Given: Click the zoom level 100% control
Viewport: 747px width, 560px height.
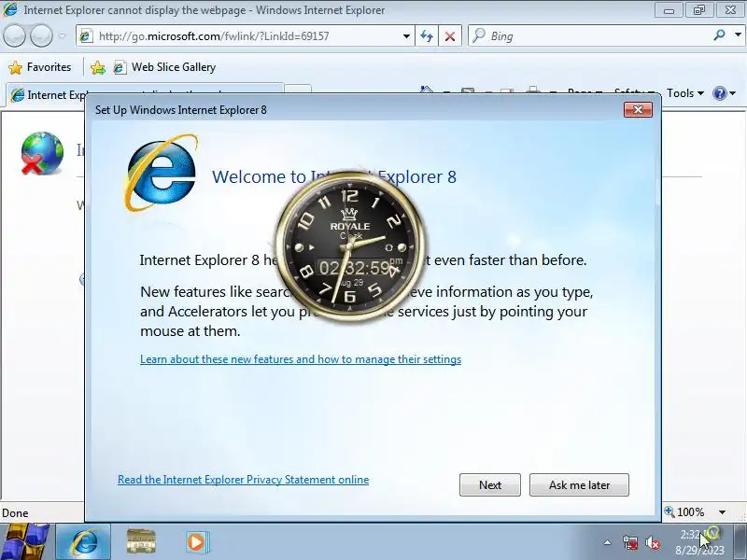Looking at the screenshot, I should click(685, 512).
